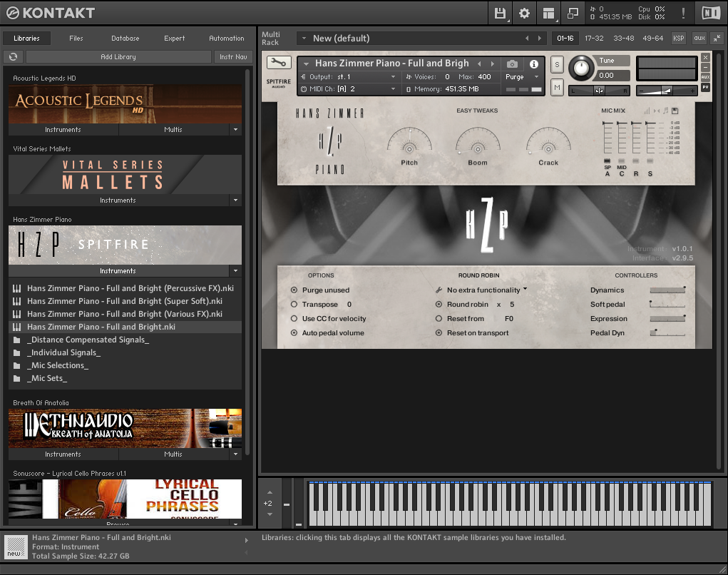Solo the instrument with S button
728x575 pixels.
[557, 64]
